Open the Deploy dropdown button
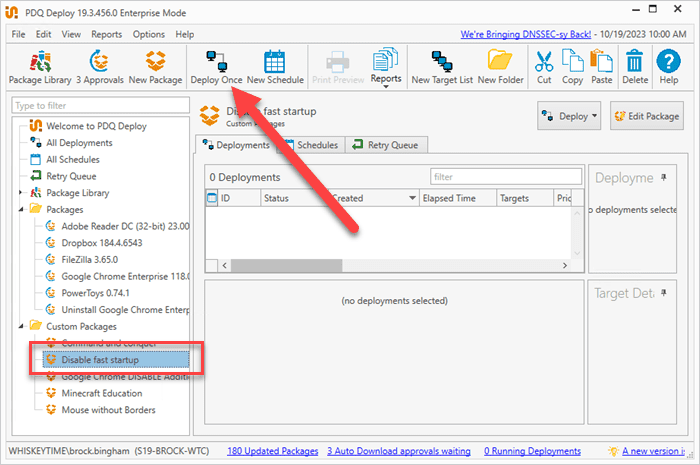 tap(569, 116)
